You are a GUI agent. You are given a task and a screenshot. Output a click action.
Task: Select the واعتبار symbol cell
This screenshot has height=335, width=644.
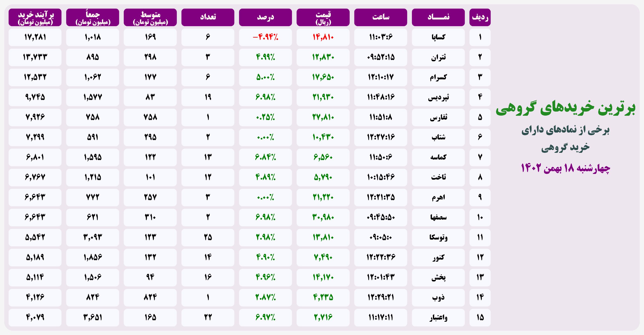click(x=438, y=317)
